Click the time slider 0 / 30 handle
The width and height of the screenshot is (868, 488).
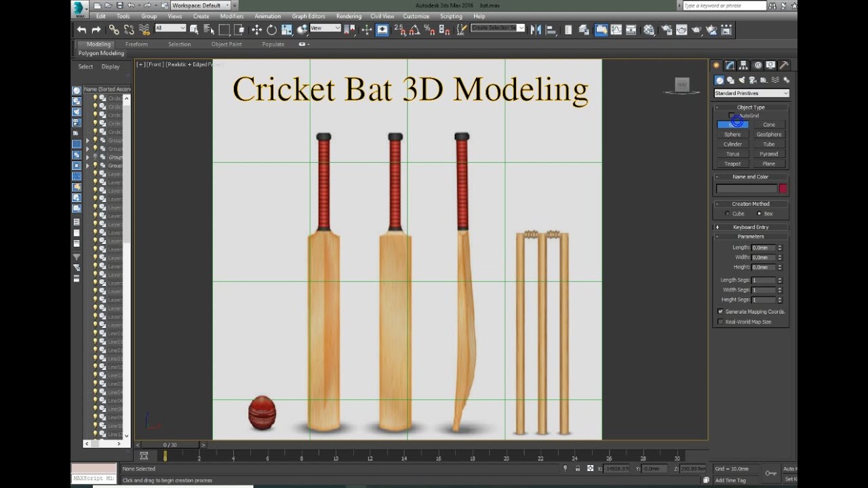170,445
